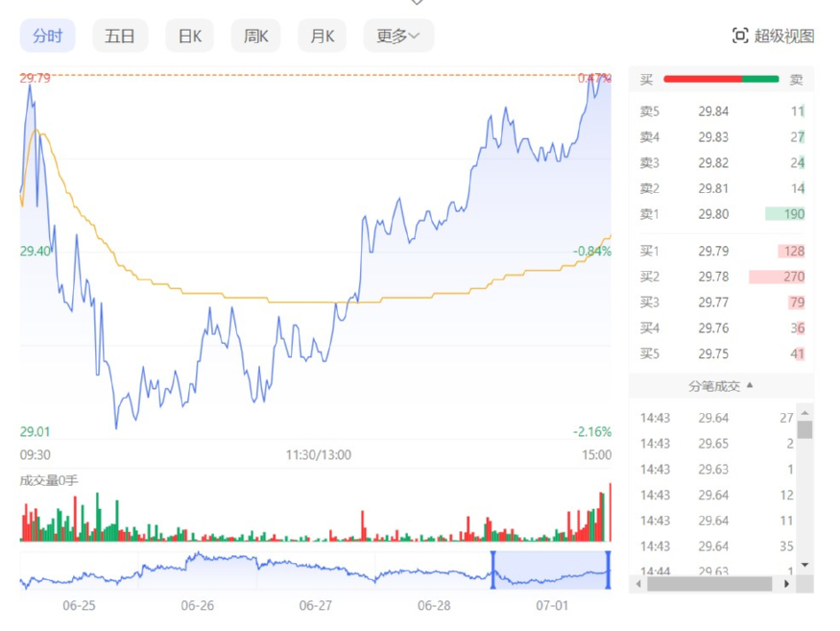This screenshot has height=631, width=840.
Task: Click the 卖1 volume 190
Action: 795,214
